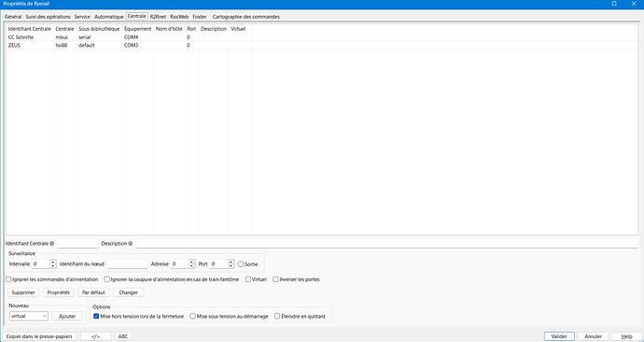This screenshot has height=342, width=644.
Task: Select the CC Schnitte row
Action: (x=322, y=37)
